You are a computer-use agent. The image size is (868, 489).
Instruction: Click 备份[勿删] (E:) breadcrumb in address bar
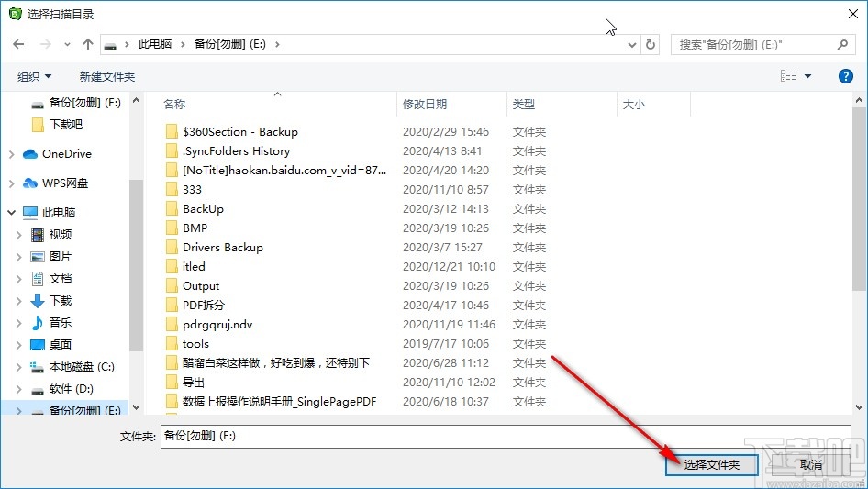229,44
